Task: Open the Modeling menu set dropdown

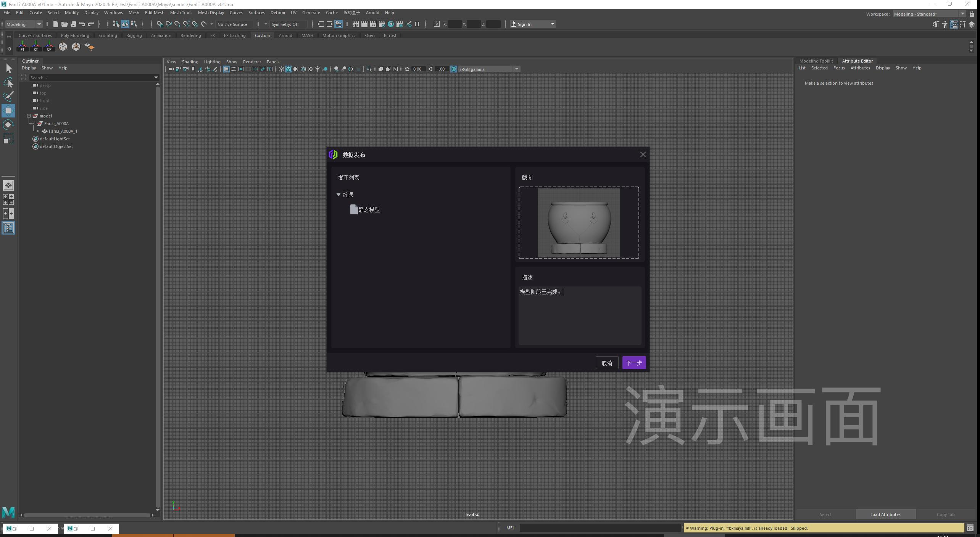Action: click(x=24, y=24)
